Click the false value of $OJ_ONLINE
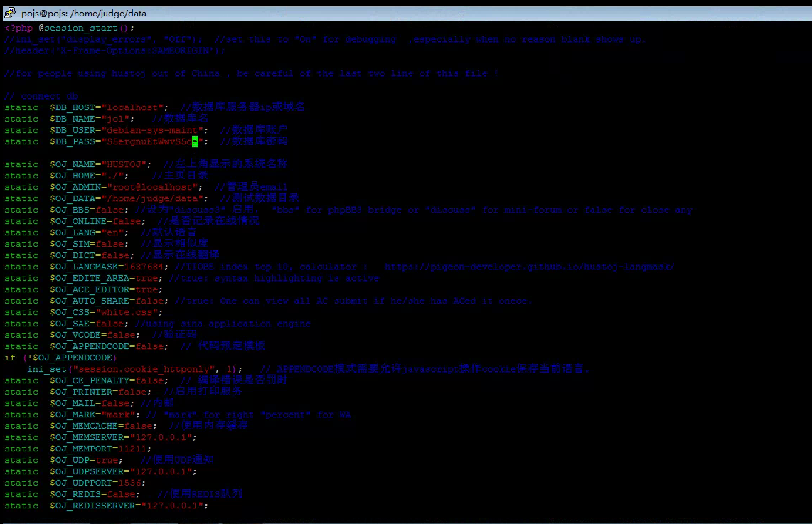 (x=127, y=222)
